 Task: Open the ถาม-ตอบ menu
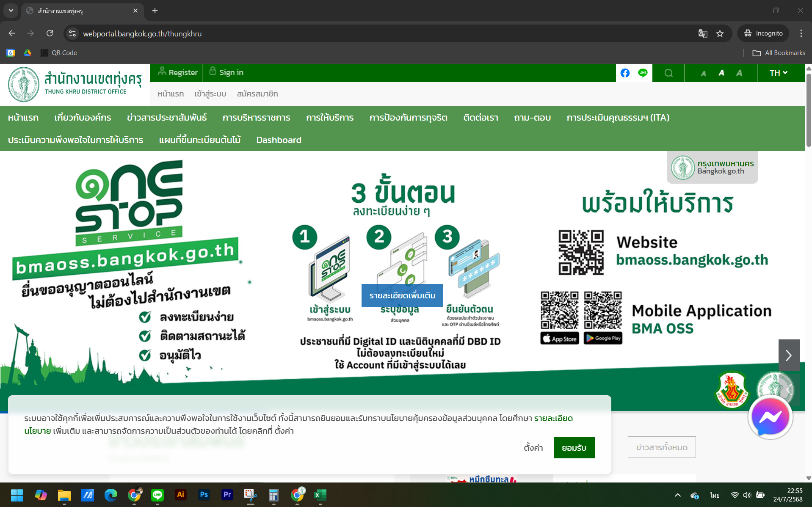[x=533, y=118]
